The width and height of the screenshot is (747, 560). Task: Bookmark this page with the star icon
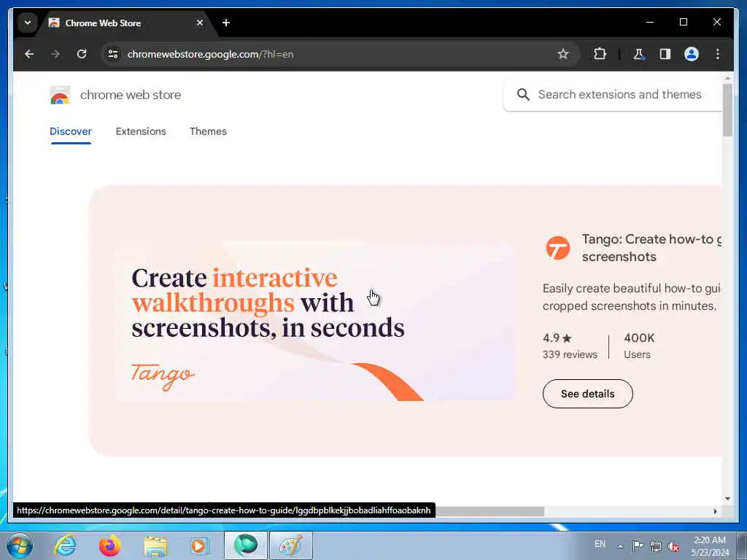tap(563, 54)
